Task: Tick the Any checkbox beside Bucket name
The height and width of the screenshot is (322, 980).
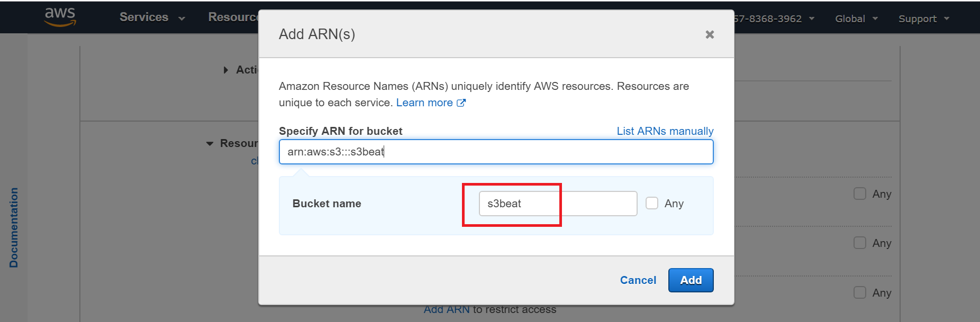Action: coord(652,204)
